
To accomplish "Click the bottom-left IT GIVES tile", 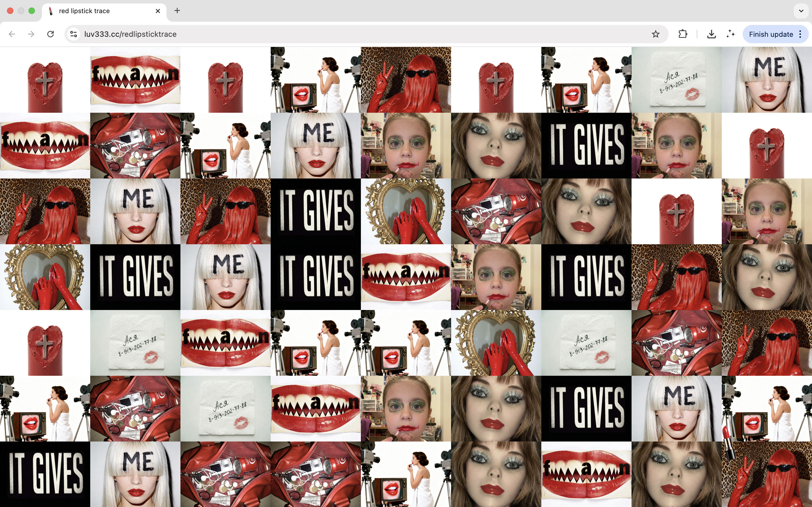I will [45, 474].
